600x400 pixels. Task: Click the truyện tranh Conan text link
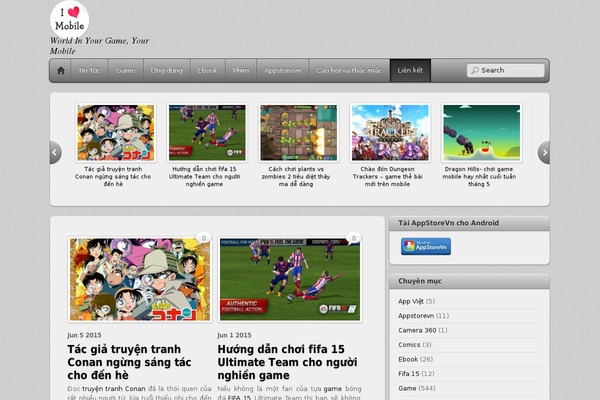(114, 389)
